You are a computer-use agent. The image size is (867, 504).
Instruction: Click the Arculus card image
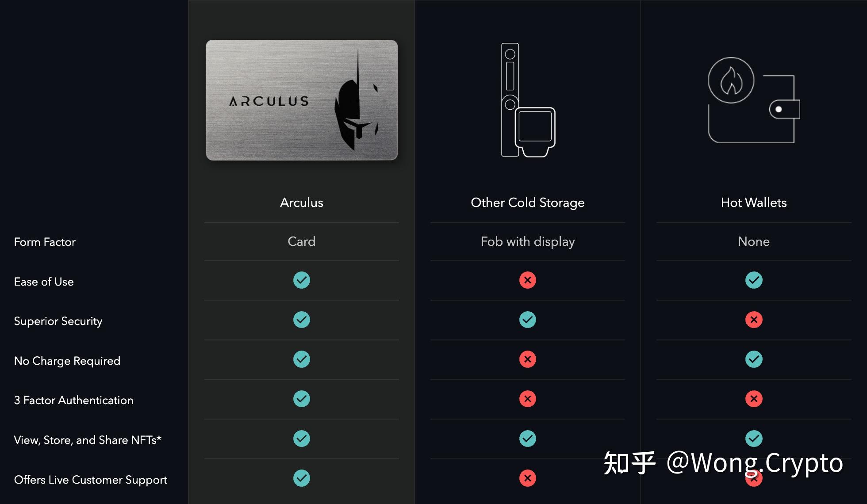302,100
